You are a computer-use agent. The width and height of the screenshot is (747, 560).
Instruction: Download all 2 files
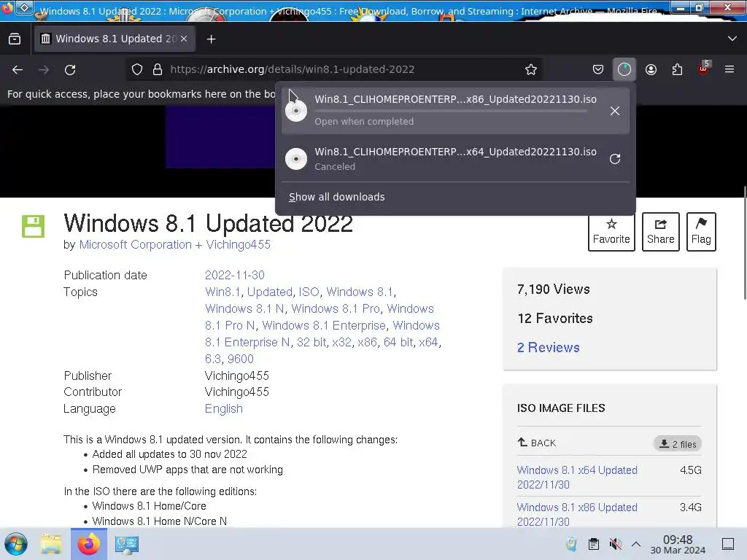pyautogui.click(x=678, y=444)
